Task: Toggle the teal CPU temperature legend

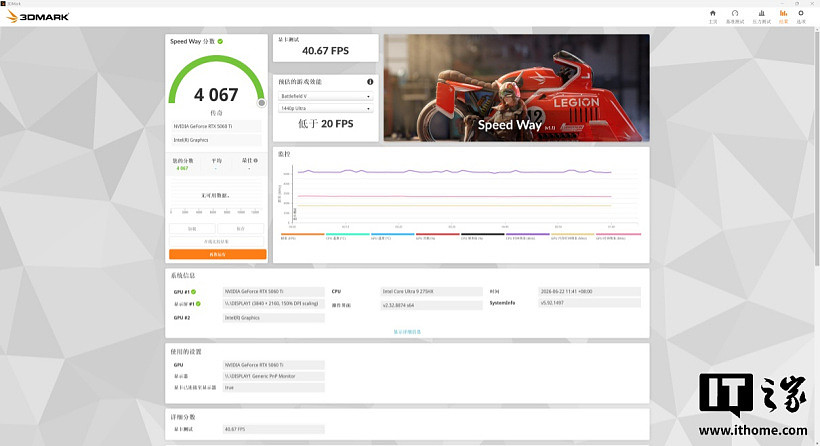Action: tap(347, 236)
